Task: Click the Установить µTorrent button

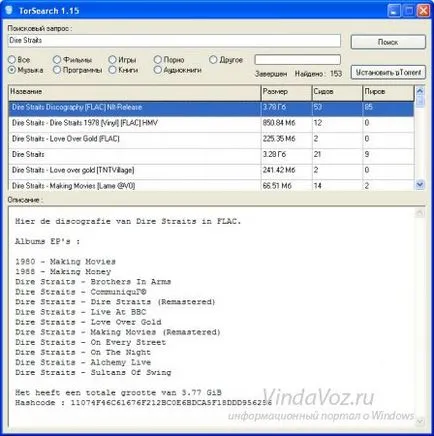Action: [388, 72]
